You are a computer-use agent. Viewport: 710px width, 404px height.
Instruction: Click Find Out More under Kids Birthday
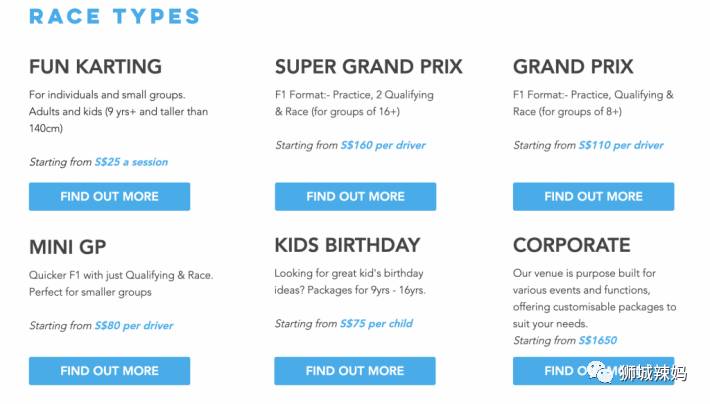coord(355,371)
